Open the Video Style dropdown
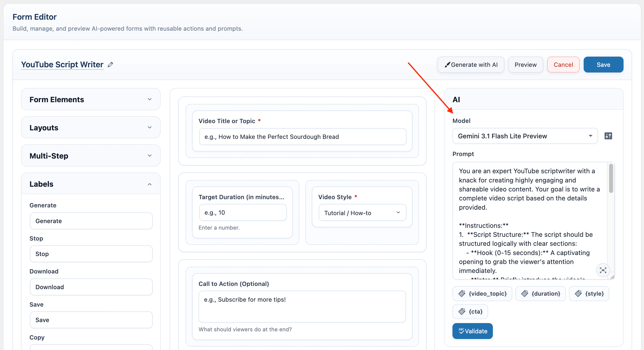This screenshot has width=644, height=350. coord(362,213)
